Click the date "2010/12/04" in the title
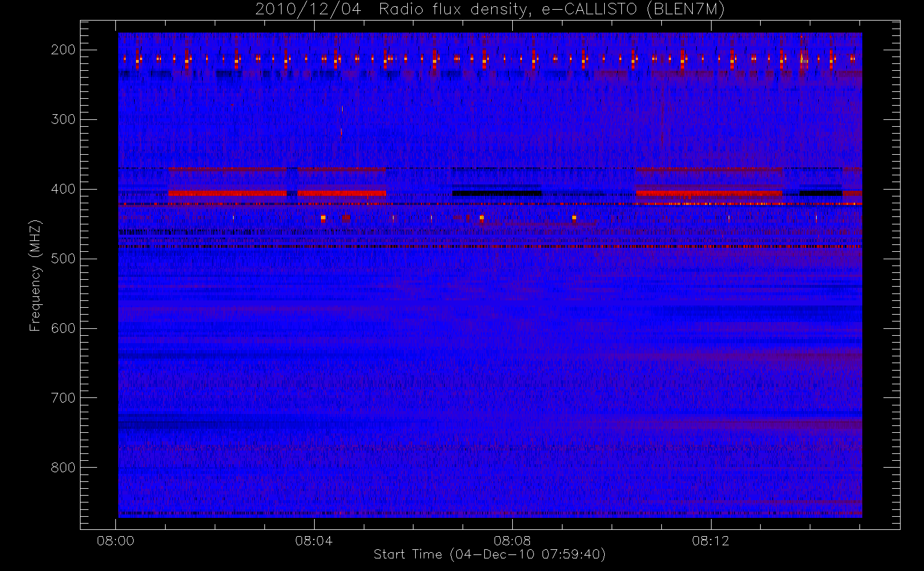Screen dimensions: 924x571 (x=308, y=10)
